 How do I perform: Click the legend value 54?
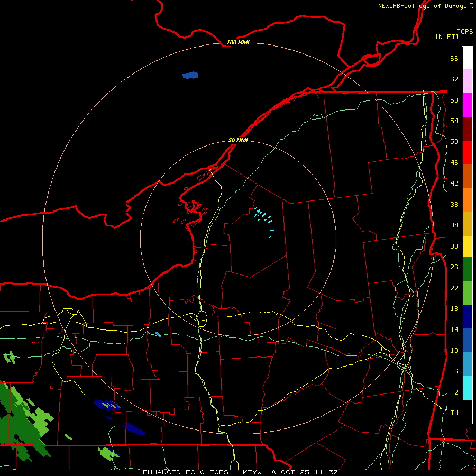(454, 121)
